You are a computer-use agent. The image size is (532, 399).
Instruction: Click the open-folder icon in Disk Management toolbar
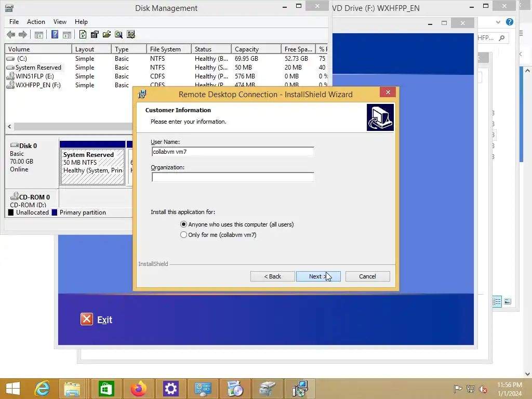(107, 34)
